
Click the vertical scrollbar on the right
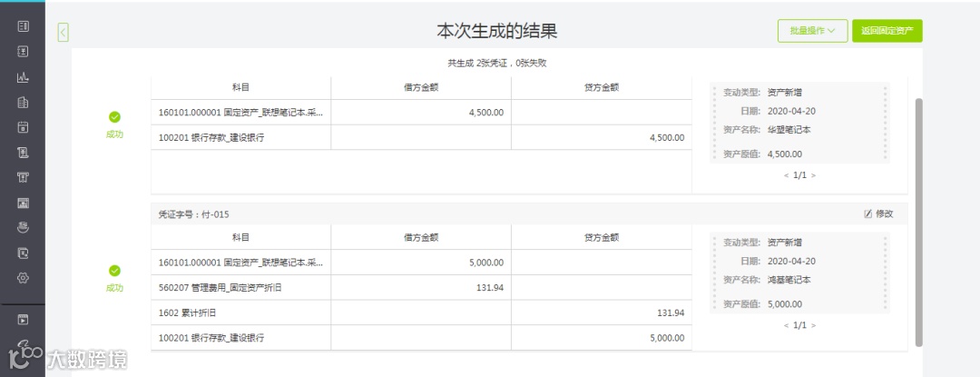point(918,222)
